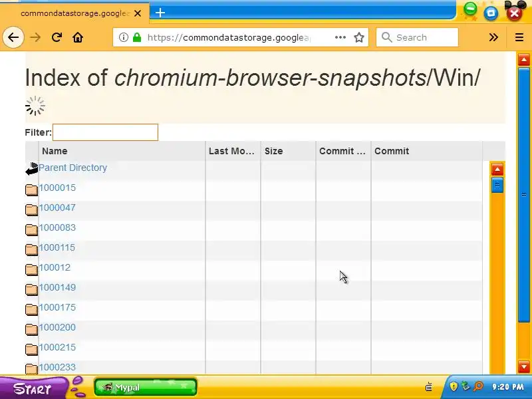
Task: Close the commondatastorage tab
Action: 138,13
